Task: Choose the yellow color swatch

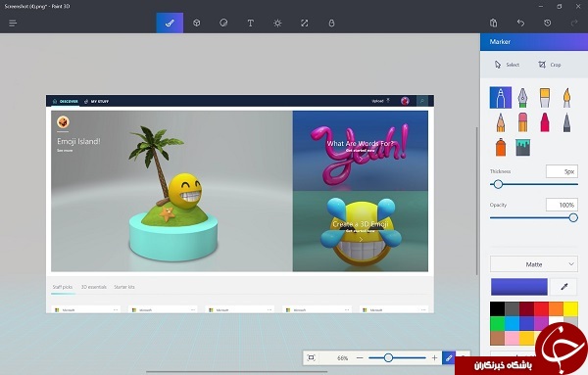Action: click(570, 309)
